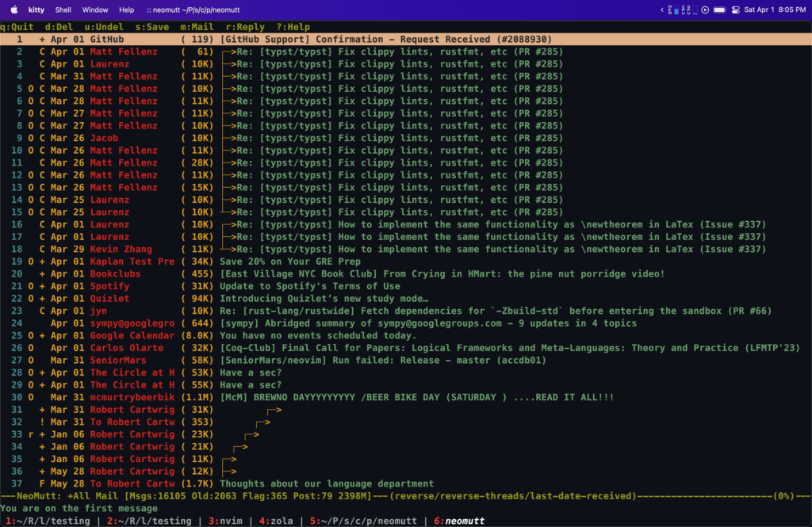Screen dimensions: 812x527
Task: Click the date and time clock
Action: [x=775, y=10]
